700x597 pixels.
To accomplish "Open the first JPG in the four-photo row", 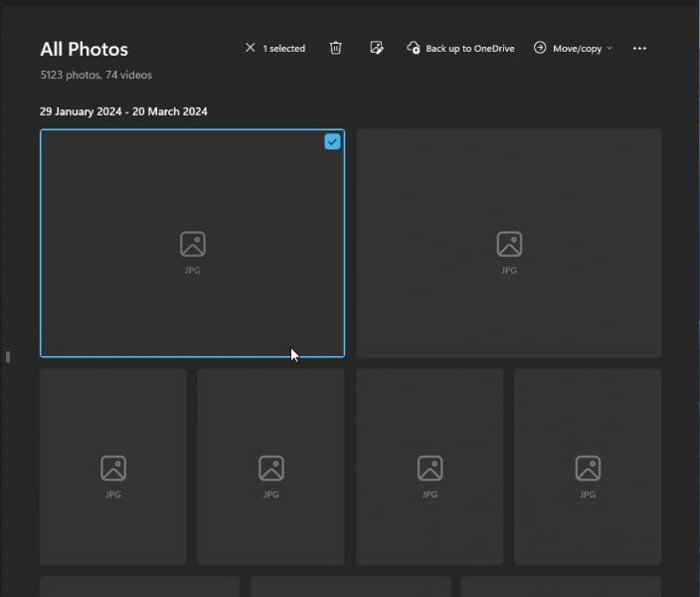I will (113, 467).
